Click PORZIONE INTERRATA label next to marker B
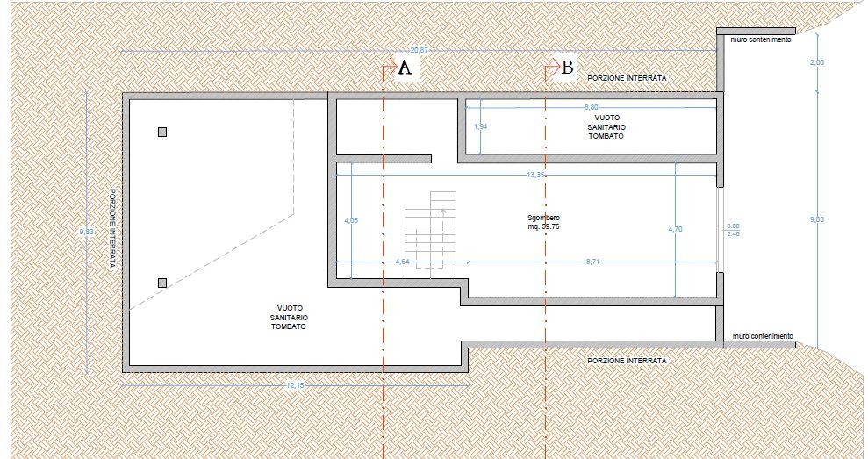Viewport: 868px width, 459px height. click(x=627, y=79)
